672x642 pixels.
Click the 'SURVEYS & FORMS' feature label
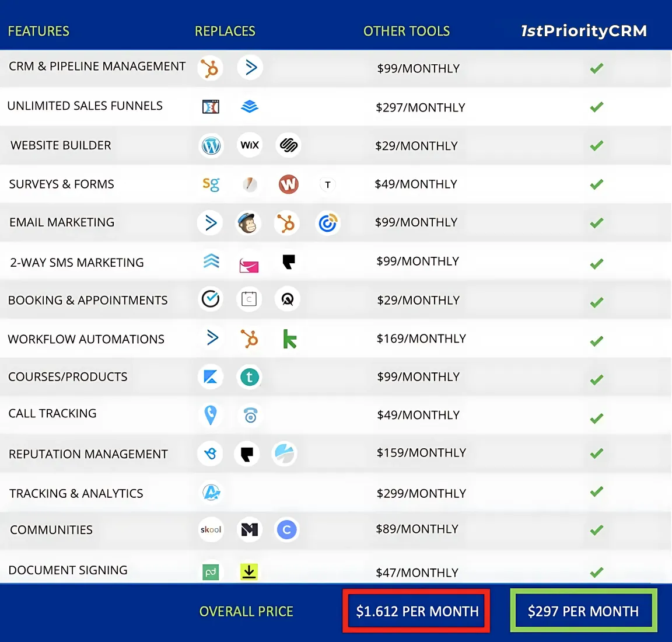[62, 184]
